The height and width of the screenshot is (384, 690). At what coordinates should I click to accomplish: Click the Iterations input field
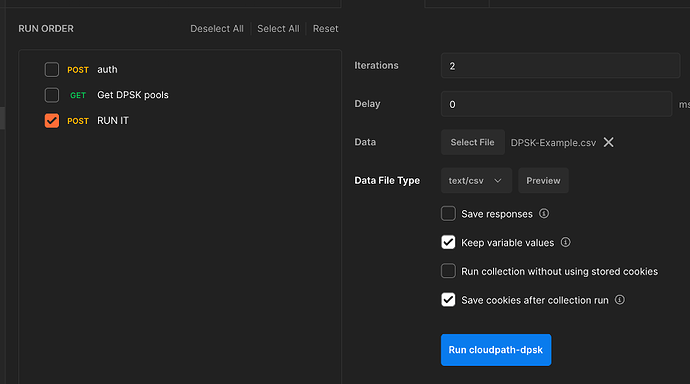click(x=560, y=66)
